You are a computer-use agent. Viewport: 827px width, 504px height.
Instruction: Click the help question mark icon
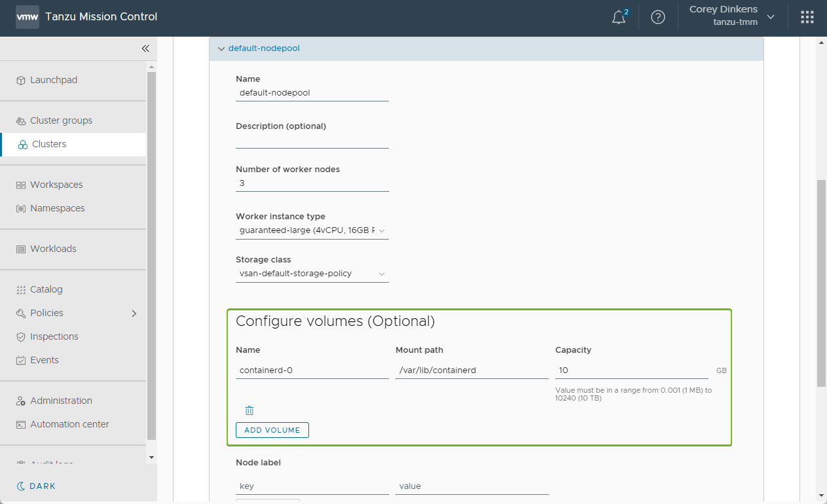tap(657, 18)
